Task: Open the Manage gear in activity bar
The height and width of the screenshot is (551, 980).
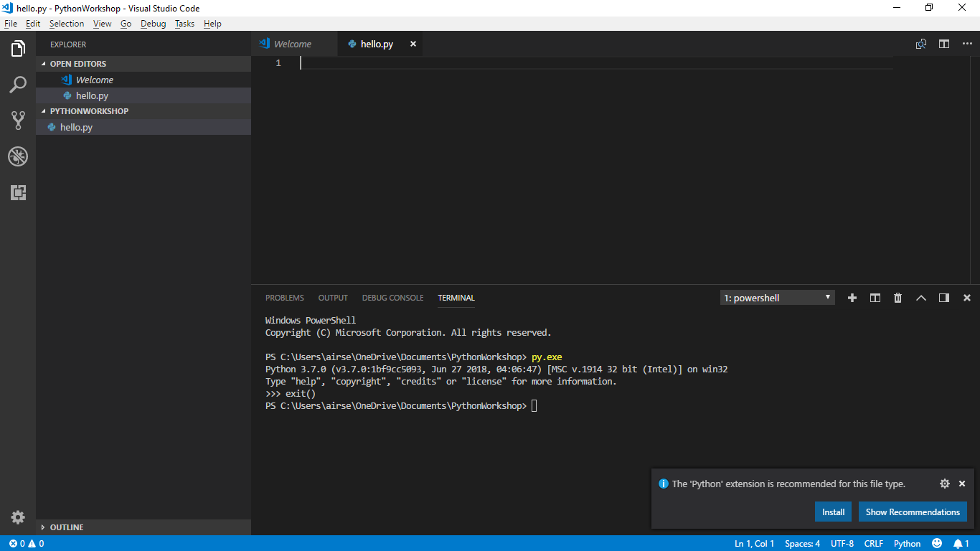Action: coord(18,517)
